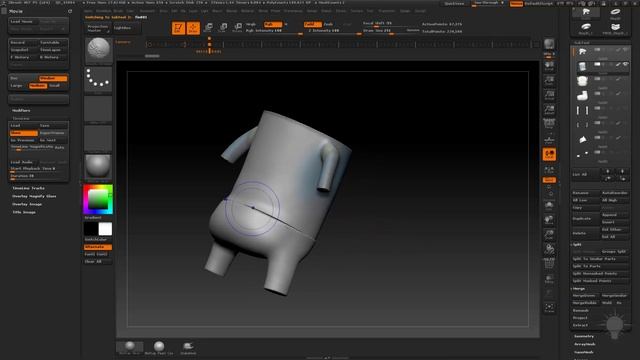Toggle paint brush icon on second subtool row

pos(618,64)
